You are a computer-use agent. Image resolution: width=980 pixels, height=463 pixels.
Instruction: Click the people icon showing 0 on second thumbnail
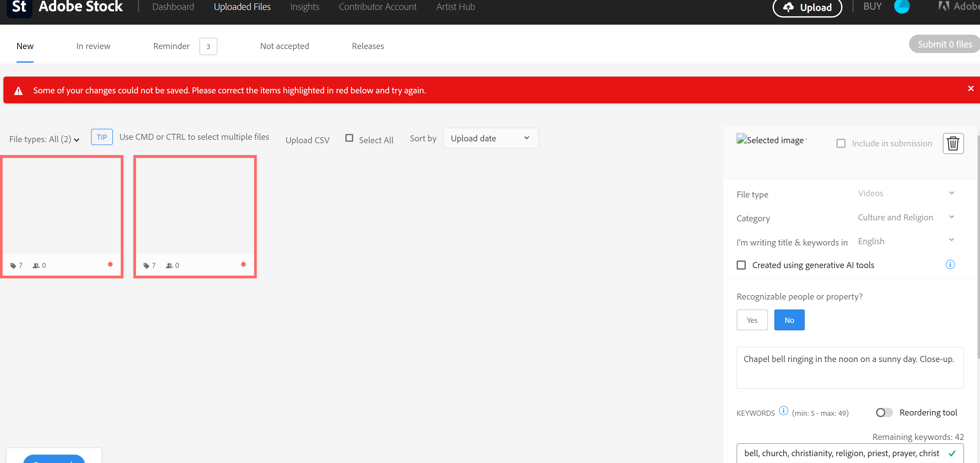169,265
